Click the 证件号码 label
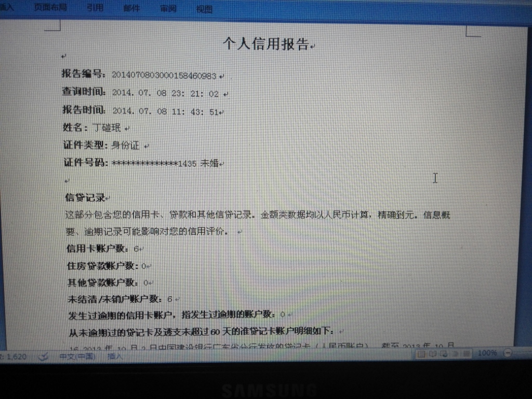Screen dimensions: 532x399 86,163
